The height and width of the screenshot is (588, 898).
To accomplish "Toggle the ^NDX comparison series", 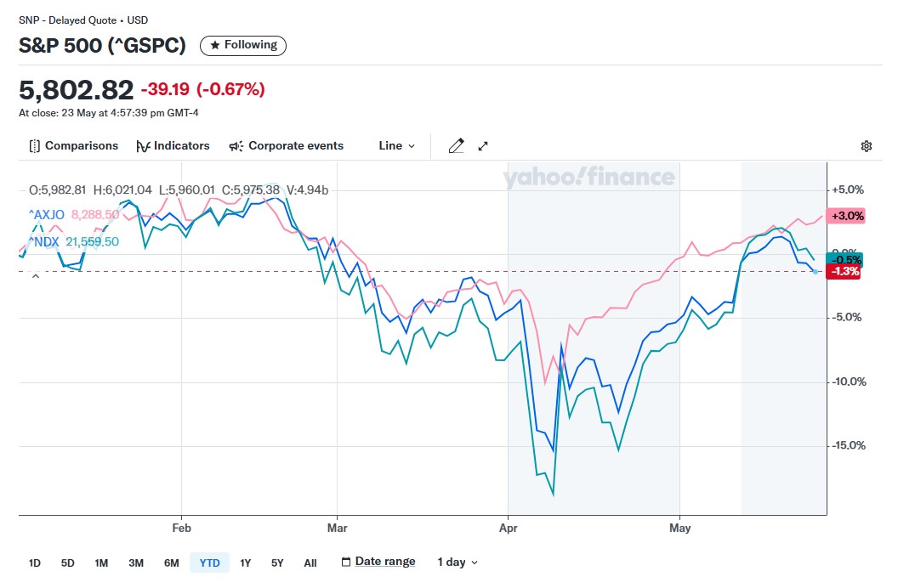I will (x=43, y=242).
